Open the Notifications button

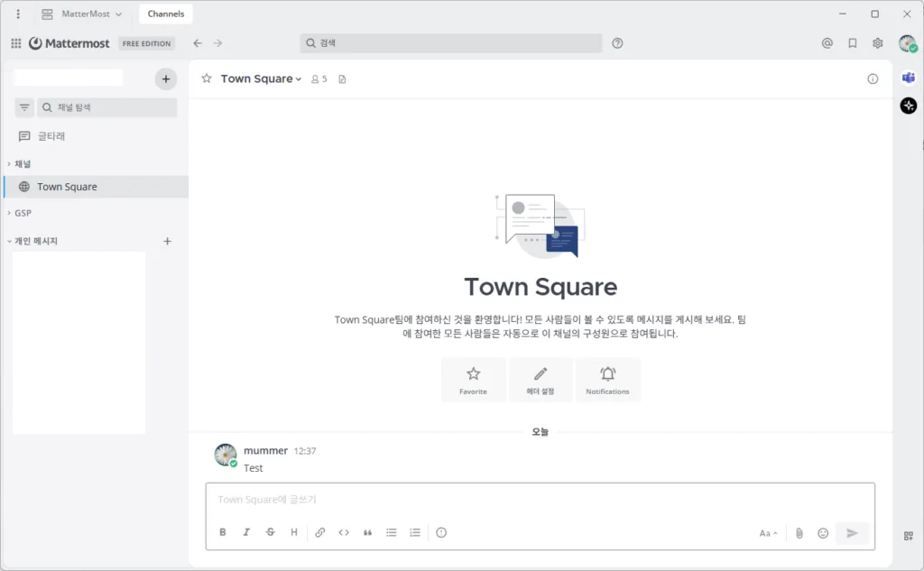(x=607, y=380)
